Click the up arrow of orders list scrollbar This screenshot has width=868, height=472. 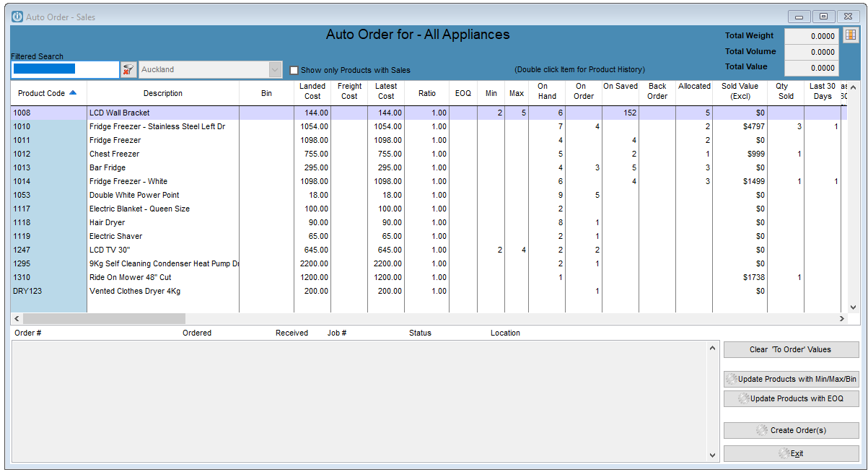click(713, 348)
